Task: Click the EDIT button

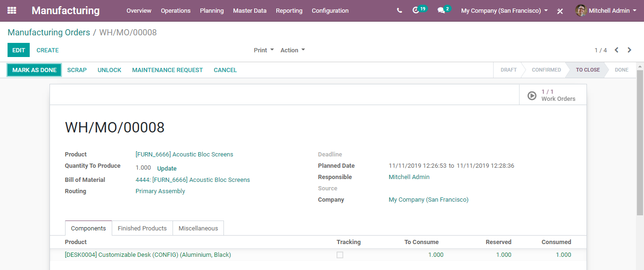Action: point(18,50)
